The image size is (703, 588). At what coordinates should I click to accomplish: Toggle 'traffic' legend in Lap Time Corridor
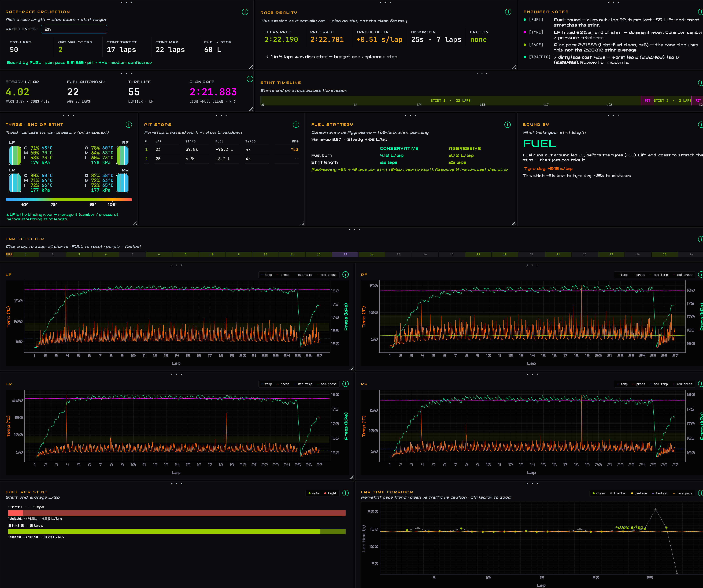click(618, 493)
